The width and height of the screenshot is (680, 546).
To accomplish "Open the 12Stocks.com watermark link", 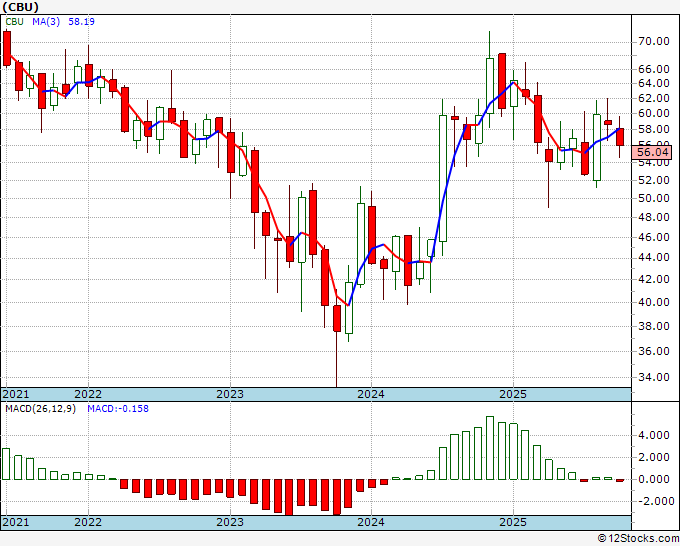I will click(638, 538).
